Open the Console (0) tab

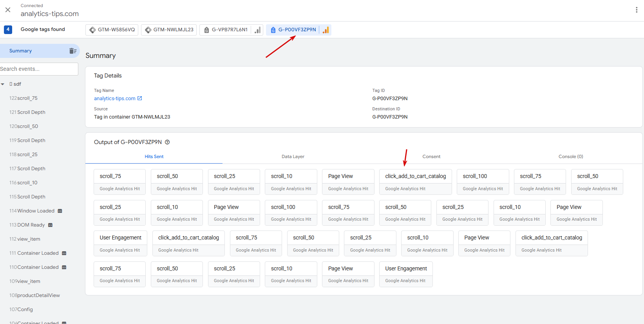571,157
